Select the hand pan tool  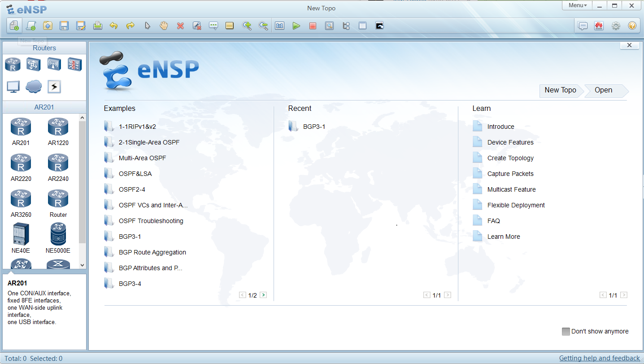pyautogui.click(x=164, y=26)
